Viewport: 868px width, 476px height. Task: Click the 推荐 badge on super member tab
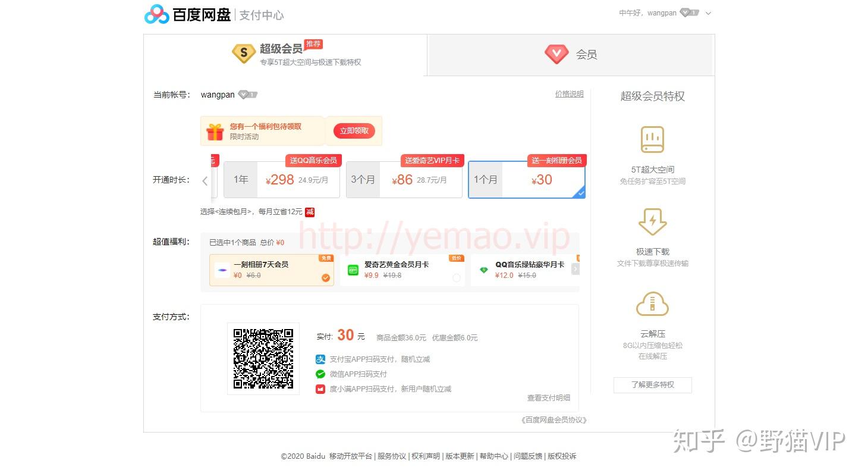313,44
